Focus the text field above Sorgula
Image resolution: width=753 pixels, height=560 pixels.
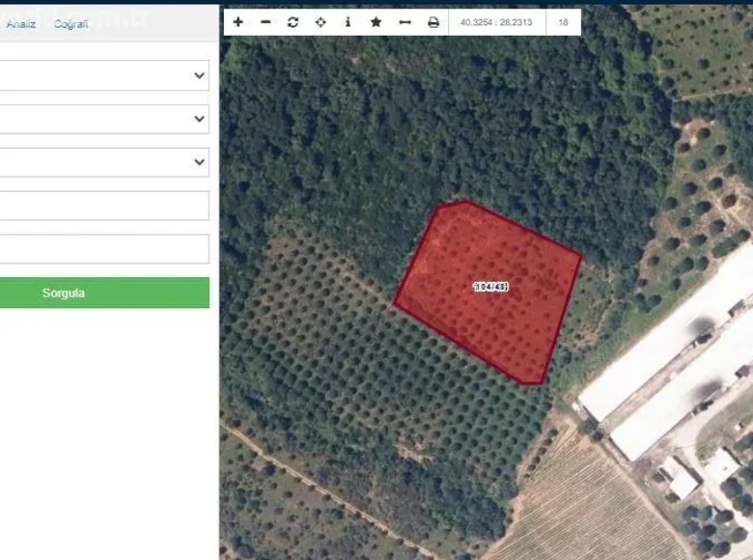tap(104, 249)
